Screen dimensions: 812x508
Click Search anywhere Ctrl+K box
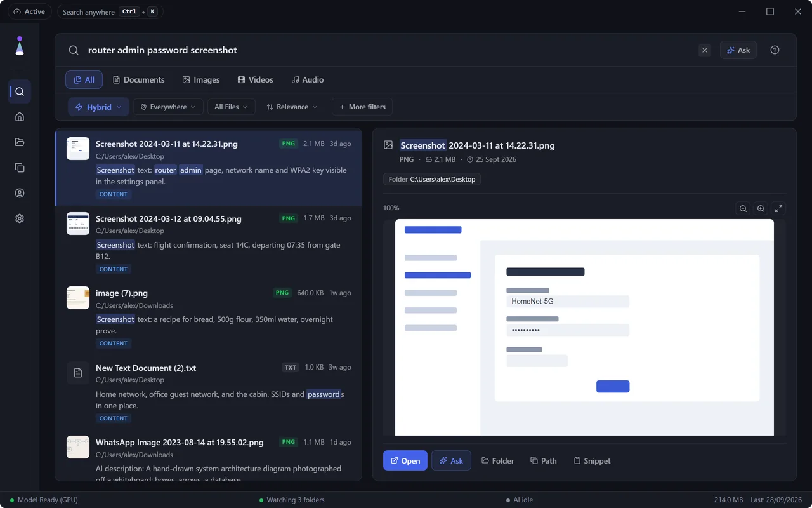pyautogui.click(x=110, y=11)
